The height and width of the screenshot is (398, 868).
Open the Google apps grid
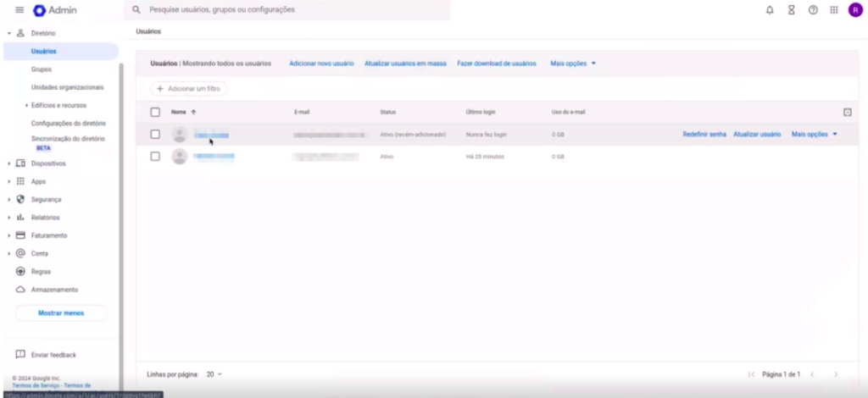point(833,10)
